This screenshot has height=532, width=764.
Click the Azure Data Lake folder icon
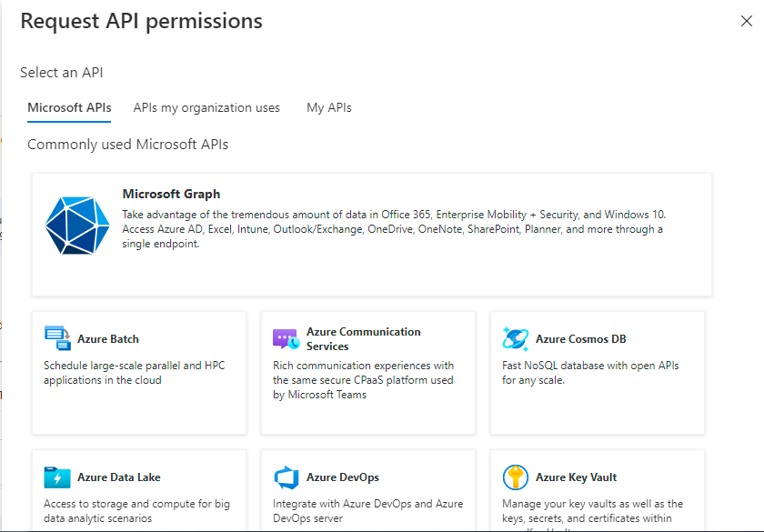57,477
